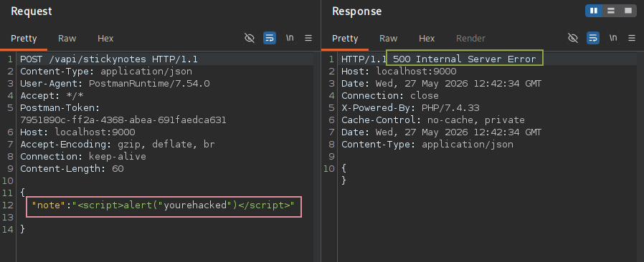Screen dimensions: 644x262
Task: Click the Accept-Encoding: gzip, deflate, br line
Action: click(118, 145)
